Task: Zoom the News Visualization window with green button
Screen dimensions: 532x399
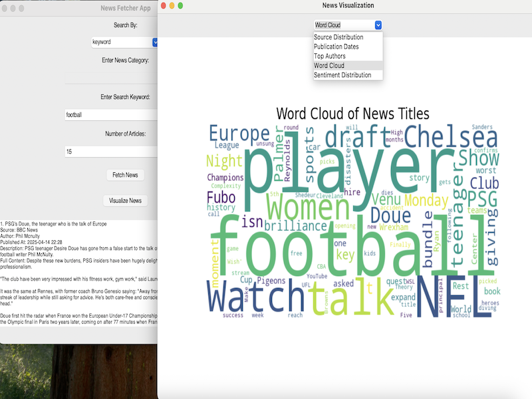Action: [180, 5]
